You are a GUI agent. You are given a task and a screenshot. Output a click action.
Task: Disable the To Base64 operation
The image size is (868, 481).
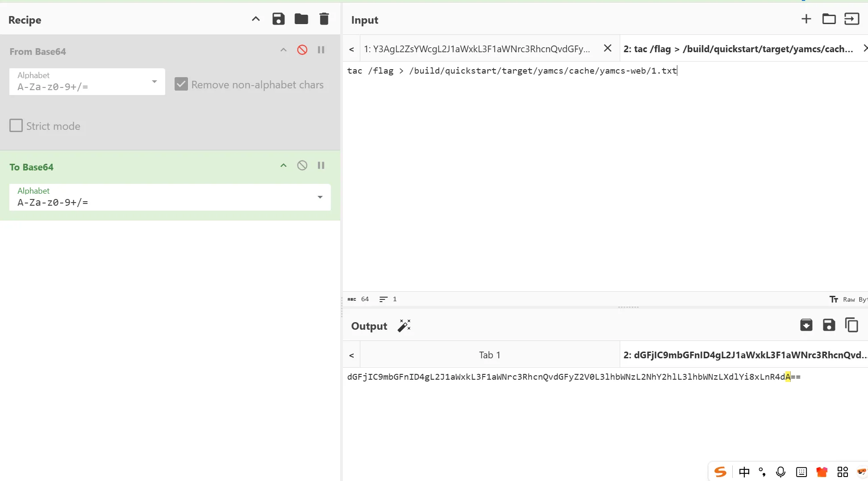tap(302, 166)
